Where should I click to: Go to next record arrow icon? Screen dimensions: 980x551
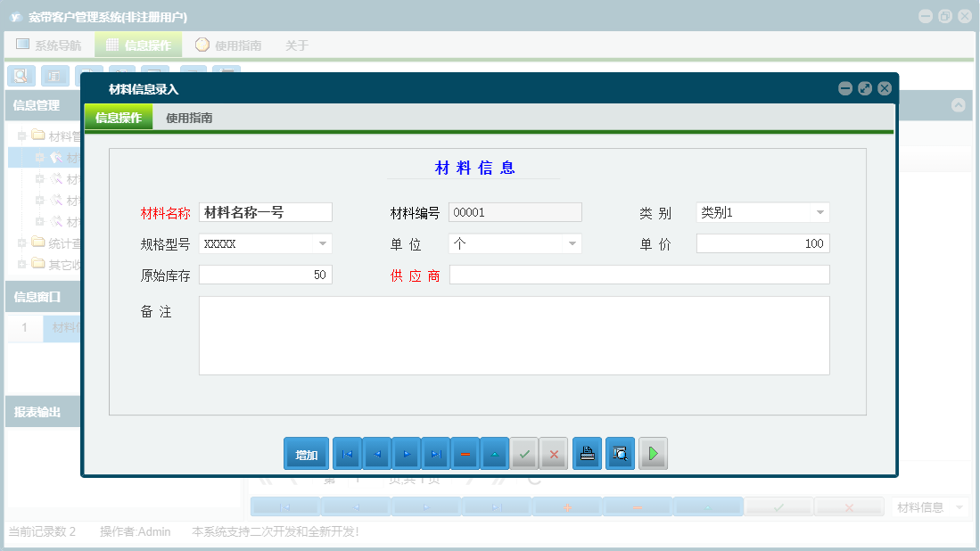pos(406,454)
